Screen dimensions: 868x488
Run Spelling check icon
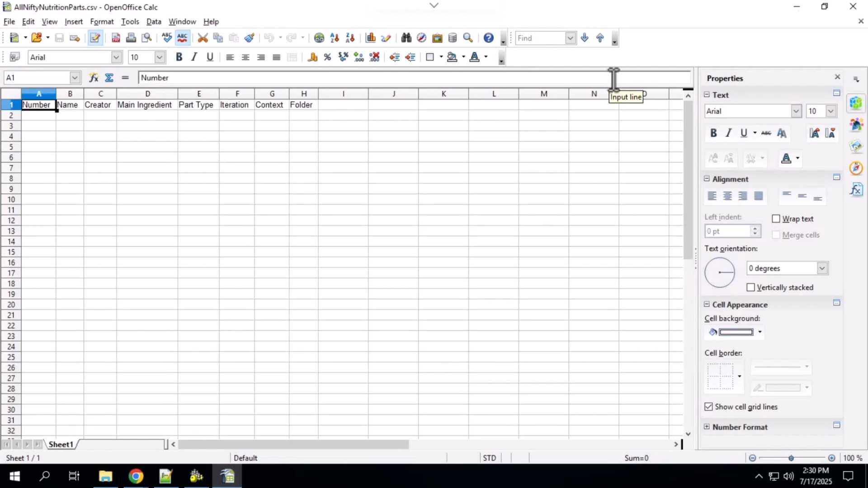click(167, 38)
